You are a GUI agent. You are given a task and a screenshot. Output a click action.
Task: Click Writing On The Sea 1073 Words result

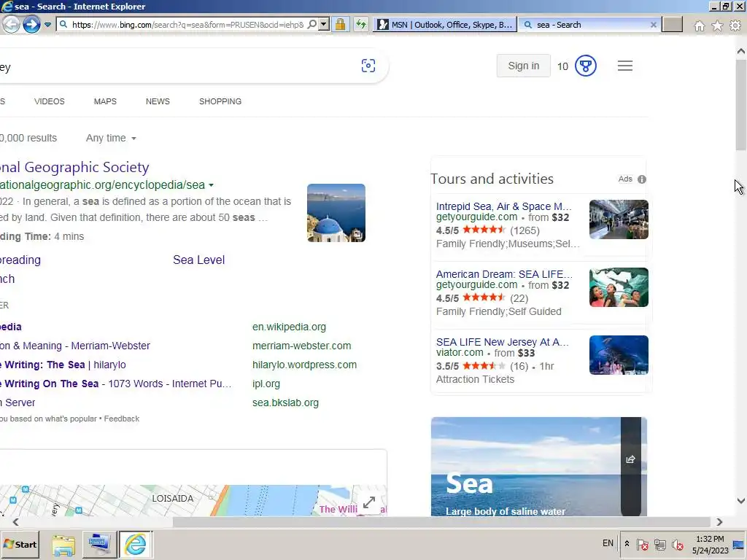(x=116, y=384)
